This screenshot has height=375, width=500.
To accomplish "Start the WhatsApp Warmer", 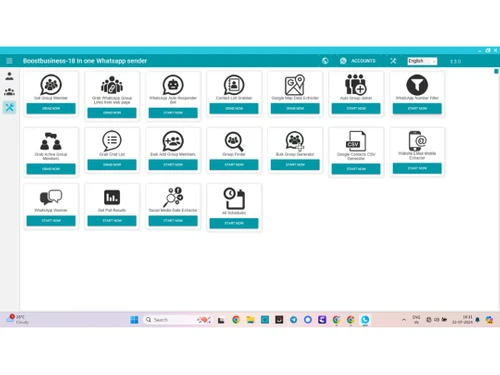I will click(x=51, y=221).
